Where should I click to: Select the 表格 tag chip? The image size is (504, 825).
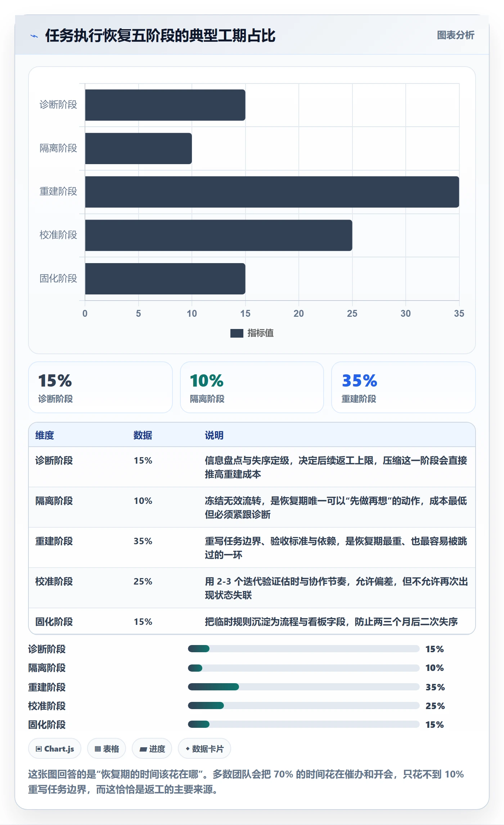(x=107, y=749)
